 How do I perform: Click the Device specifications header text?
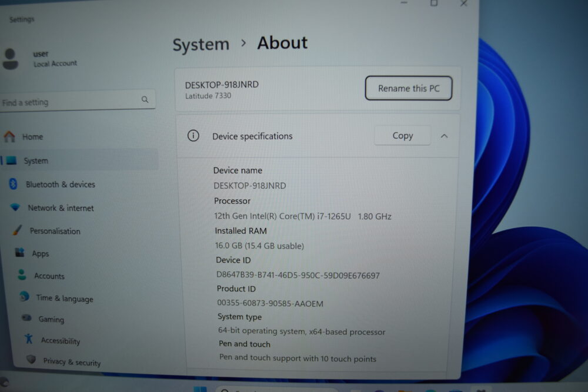(x=252, y=136)
